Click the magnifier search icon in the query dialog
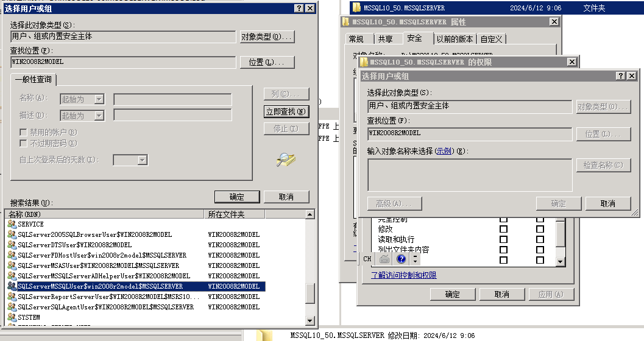 click(x=286, y=159)
